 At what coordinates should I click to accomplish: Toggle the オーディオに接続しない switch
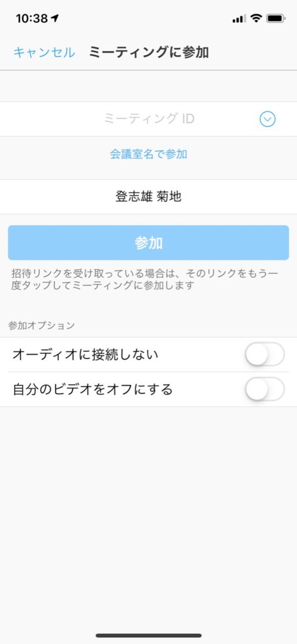264,354
